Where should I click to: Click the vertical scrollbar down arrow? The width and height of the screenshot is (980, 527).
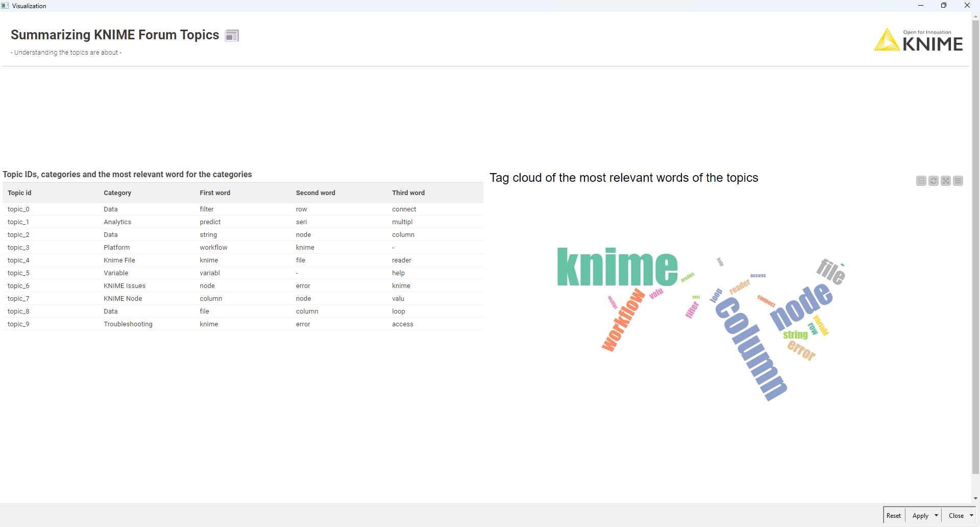coord(975,498)
